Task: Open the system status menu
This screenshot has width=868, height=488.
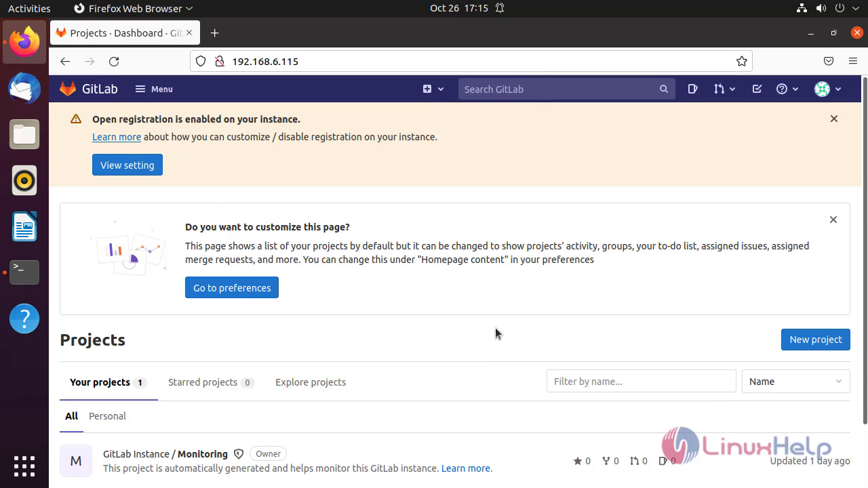Action: click(829, 8)
